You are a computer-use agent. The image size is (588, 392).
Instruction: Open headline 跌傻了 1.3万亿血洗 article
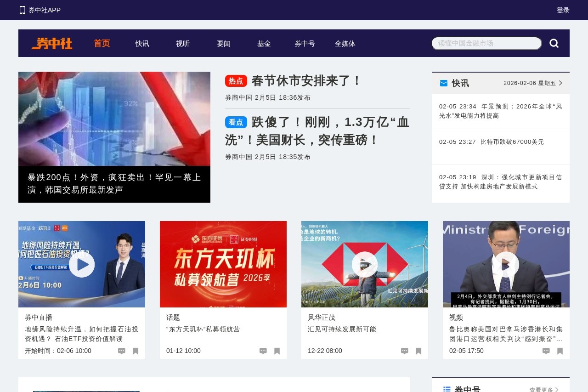317,131
